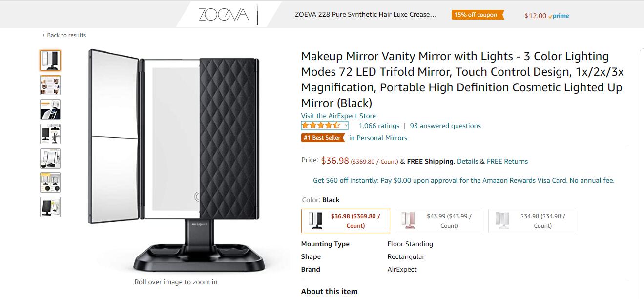Click the #1 Best Seller badge
The width and height of the screenshot is (644, 299).
click(322, 138)
